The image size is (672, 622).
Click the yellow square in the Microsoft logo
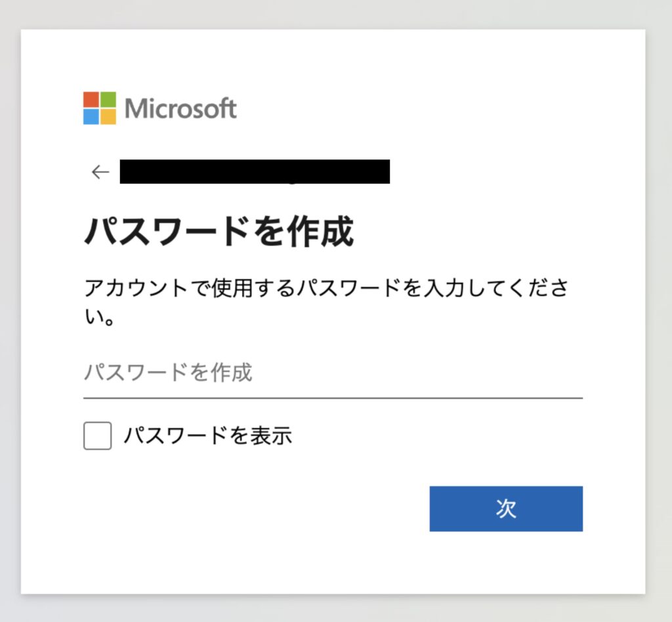tap(108, 115)
